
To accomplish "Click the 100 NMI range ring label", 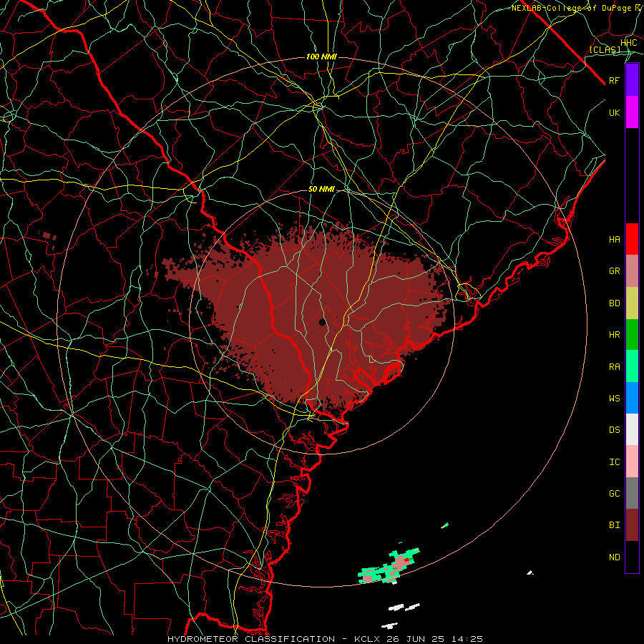I will (x=321, y=57).
